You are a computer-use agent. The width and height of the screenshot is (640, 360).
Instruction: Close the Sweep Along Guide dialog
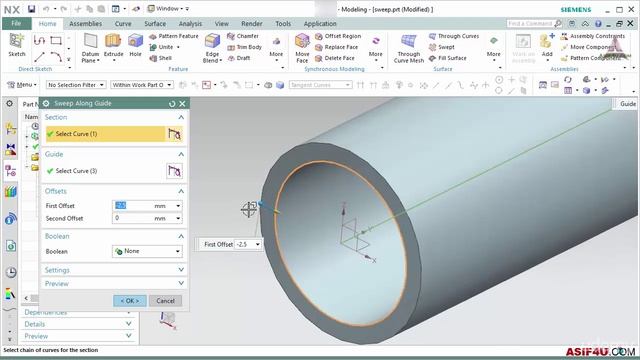coord(182,104)
